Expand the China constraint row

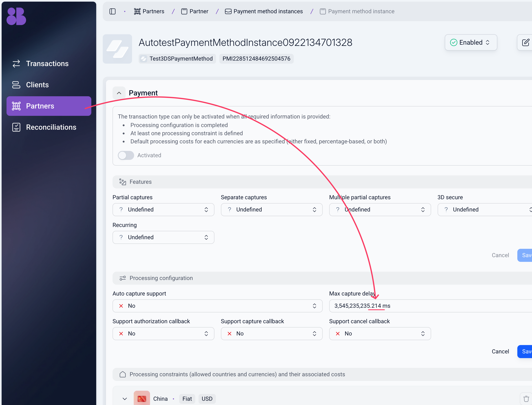(125, 399)
